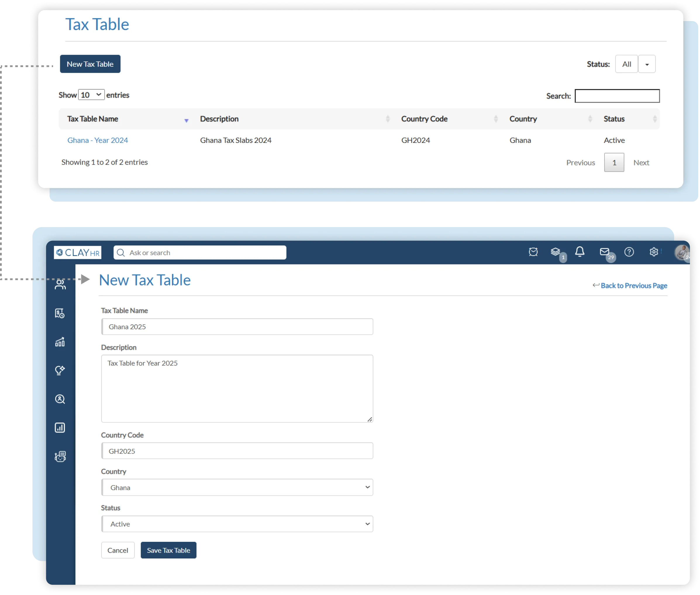Click the New Tax Table button
700x595 pixels.
tap(90, 64)
